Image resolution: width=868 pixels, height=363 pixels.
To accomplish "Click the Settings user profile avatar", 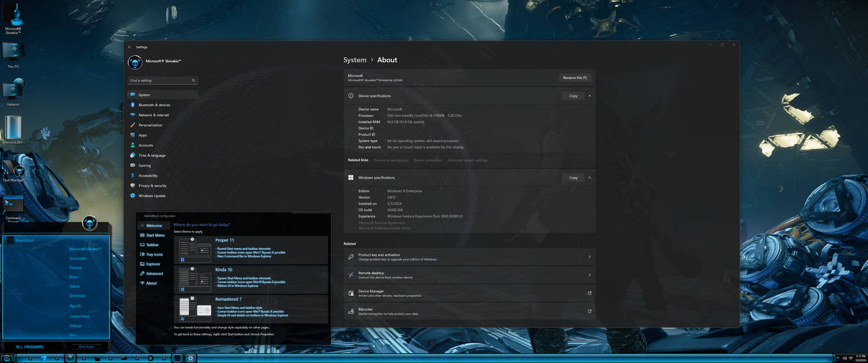I will coord(135,62).
